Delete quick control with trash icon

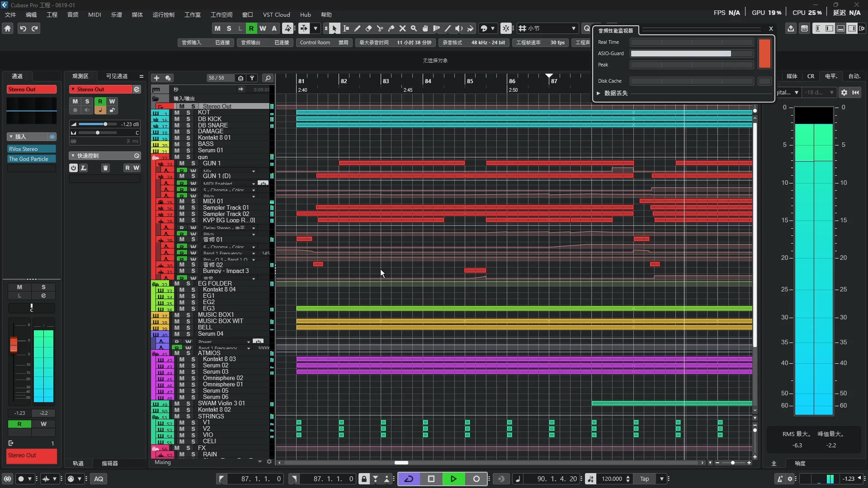coord(105,168)
